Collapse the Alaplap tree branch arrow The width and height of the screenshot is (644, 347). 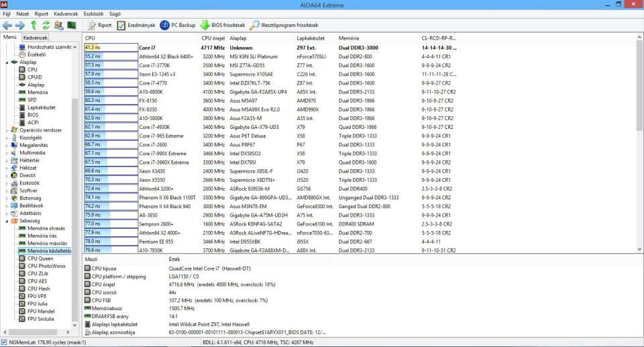click(7, 62)
